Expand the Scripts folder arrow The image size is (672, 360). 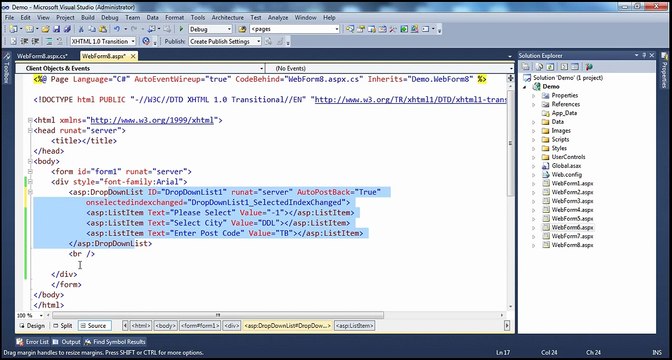click(x=534, y=139)
